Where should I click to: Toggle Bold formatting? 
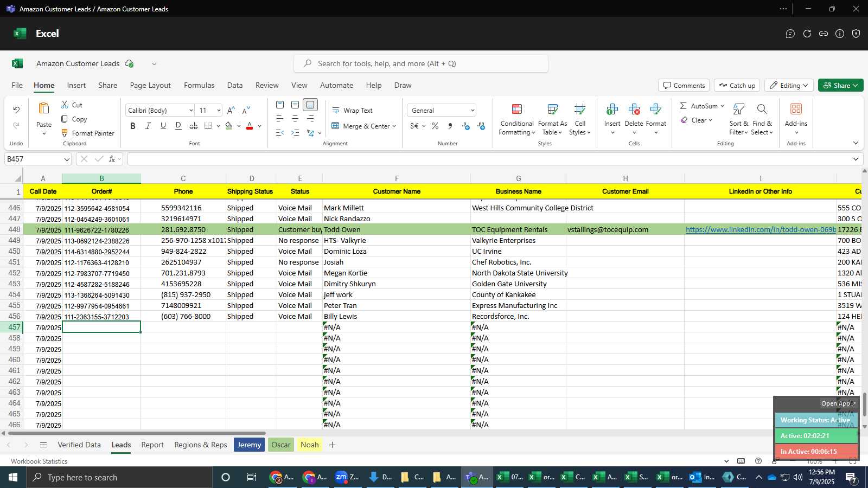point(133,126)
